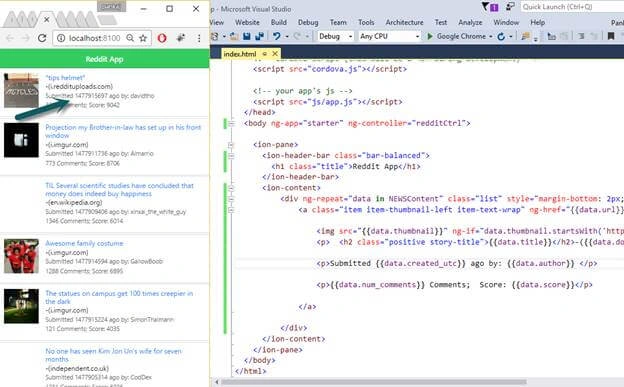Toggle the pin on index.html tab

(265, 54)
